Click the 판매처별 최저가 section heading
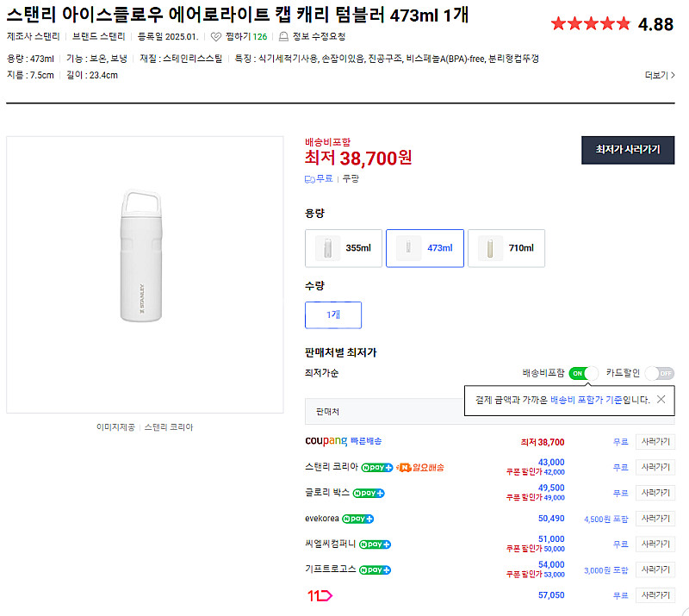The height and width of the screenshot is (616, 689). click(x=340, y=352)
